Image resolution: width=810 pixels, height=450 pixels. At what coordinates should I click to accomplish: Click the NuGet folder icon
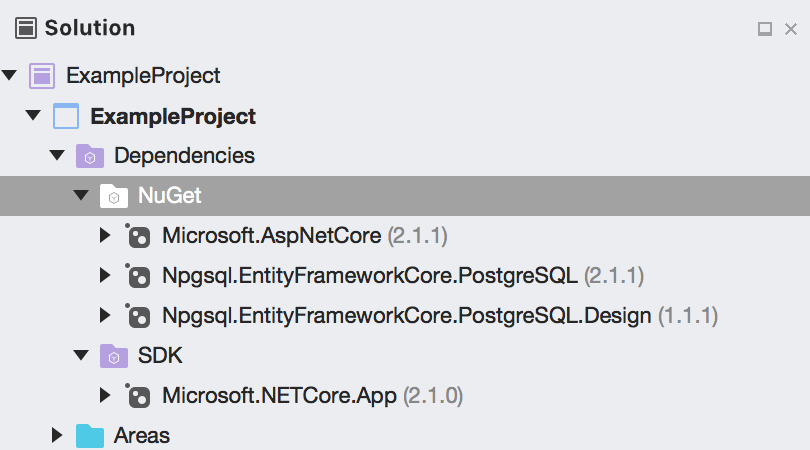(x=114, y=196)
